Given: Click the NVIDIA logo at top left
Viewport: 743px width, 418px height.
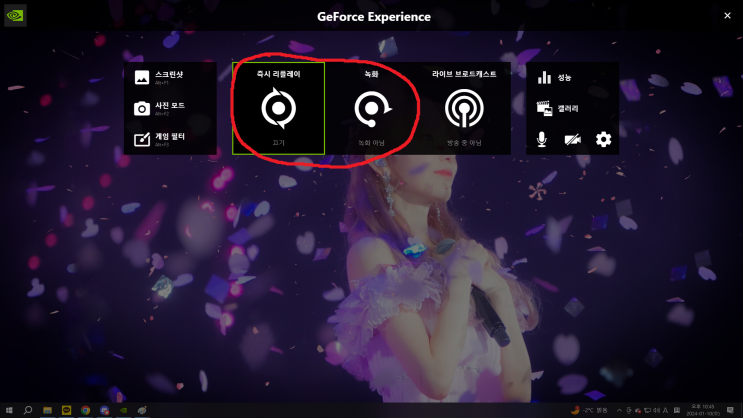Looking at the screenshot, I should pyautogui.click(x=15, y=16).
